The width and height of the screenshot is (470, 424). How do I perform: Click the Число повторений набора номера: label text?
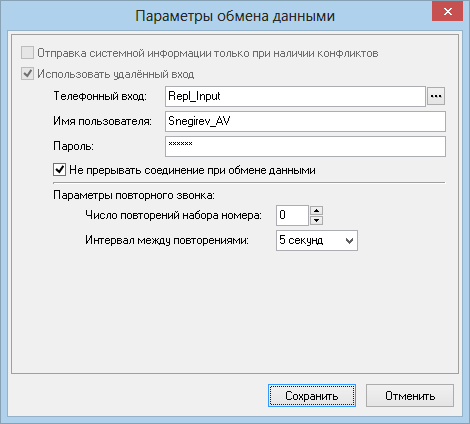173,215
